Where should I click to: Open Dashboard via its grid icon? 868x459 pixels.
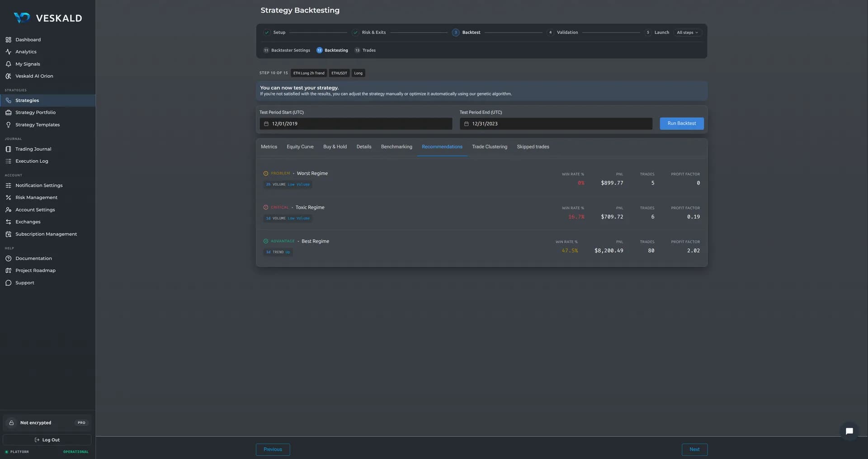[x=8, y=40]
